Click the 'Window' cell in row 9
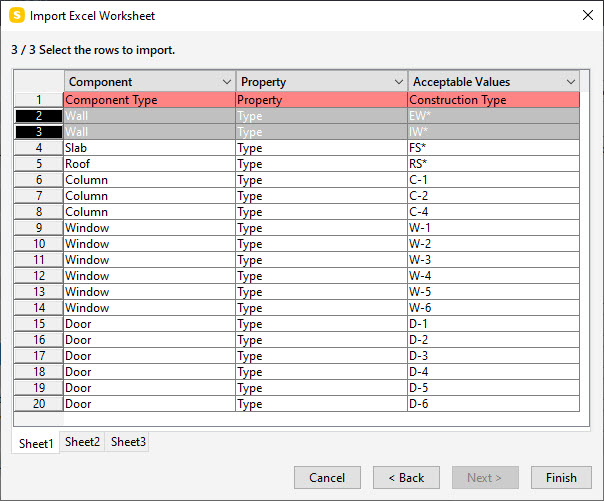604x501 pixels. click(149, 228)
